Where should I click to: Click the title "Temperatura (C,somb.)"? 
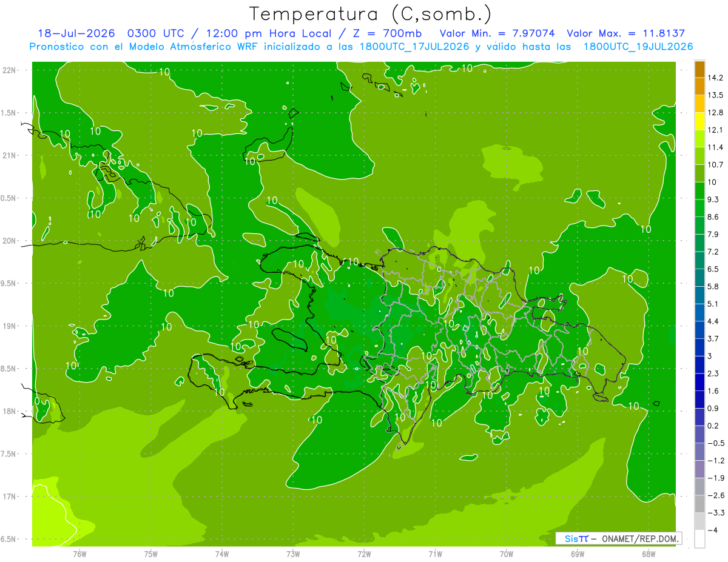click(371, 14)
